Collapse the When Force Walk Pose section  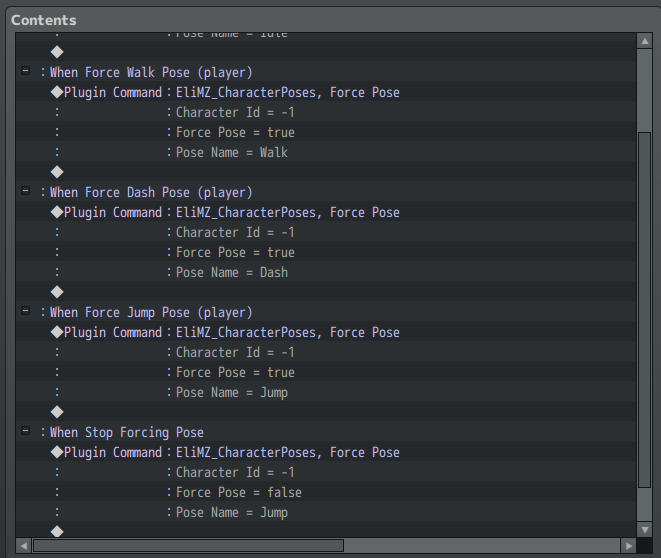click(25, 72)
